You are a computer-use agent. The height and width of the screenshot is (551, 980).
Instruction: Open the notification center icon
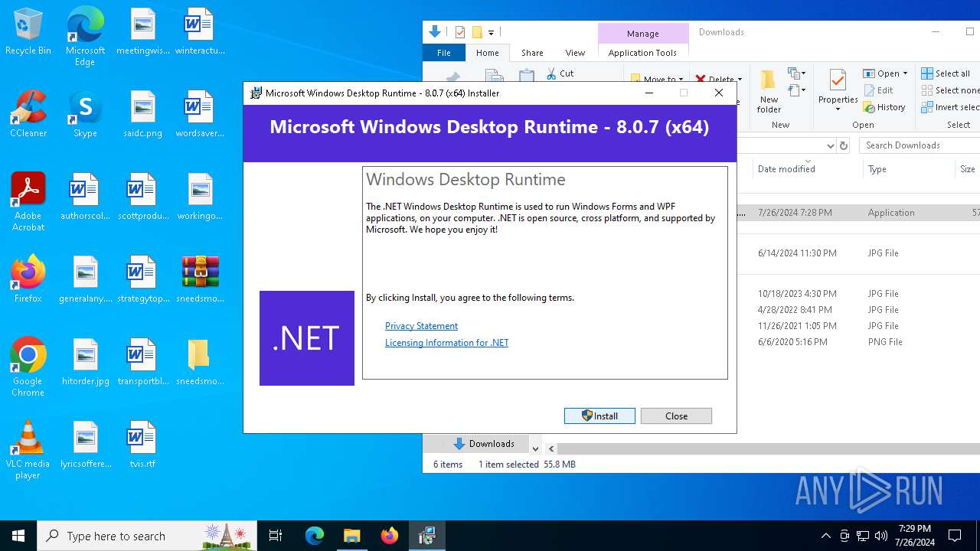pyautogui.click(x=955, y=536)
